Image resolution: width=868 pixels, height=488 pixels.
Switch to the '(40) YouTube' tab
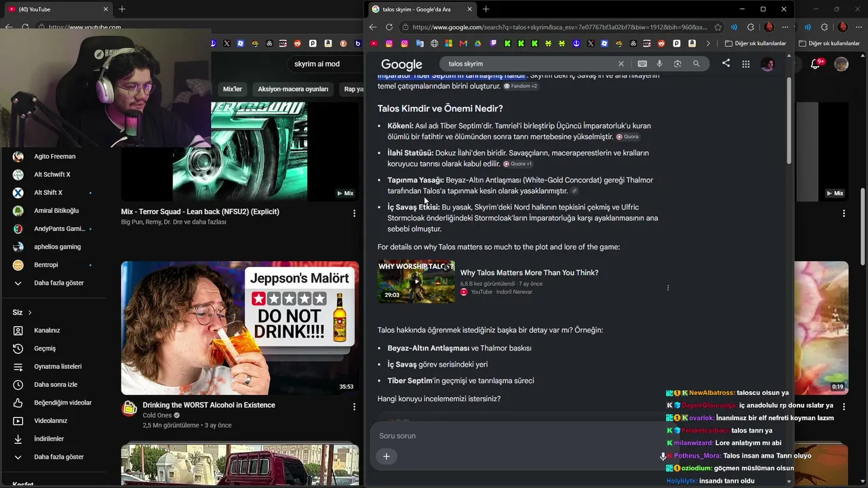(x=56, y=9)
